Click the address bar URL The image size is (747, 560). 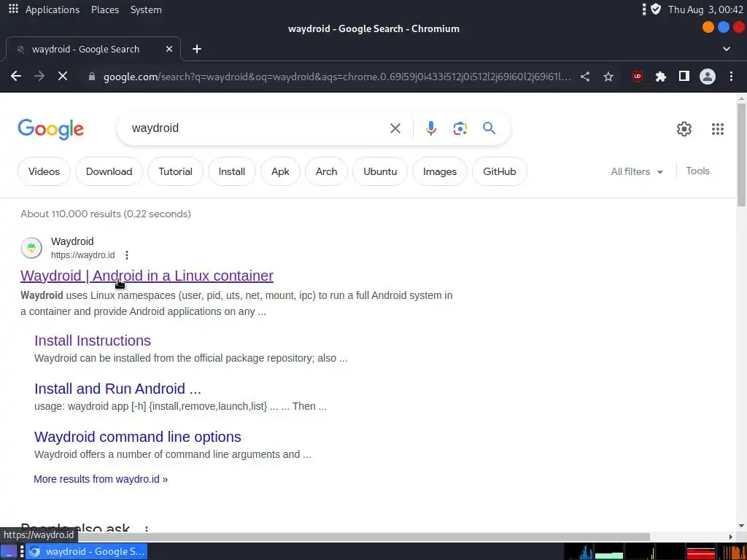[x=336, y=77]
